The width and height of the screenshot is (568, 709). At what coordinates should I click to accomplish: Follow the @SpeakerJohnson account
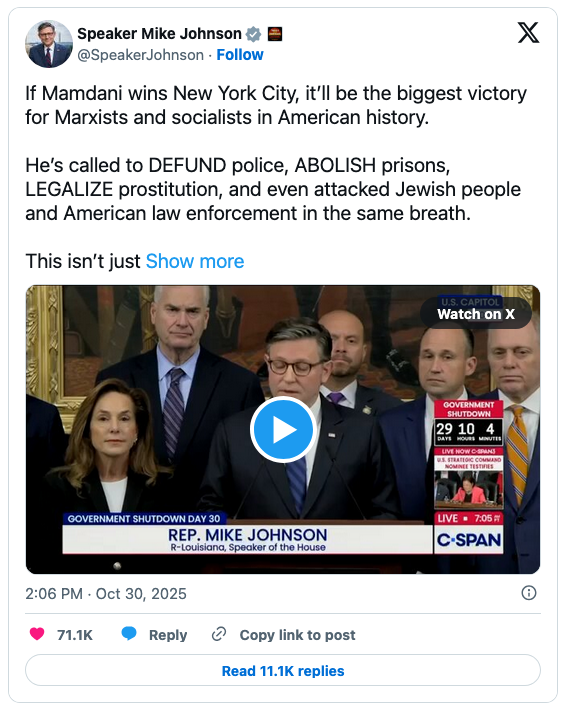[240, 55]
